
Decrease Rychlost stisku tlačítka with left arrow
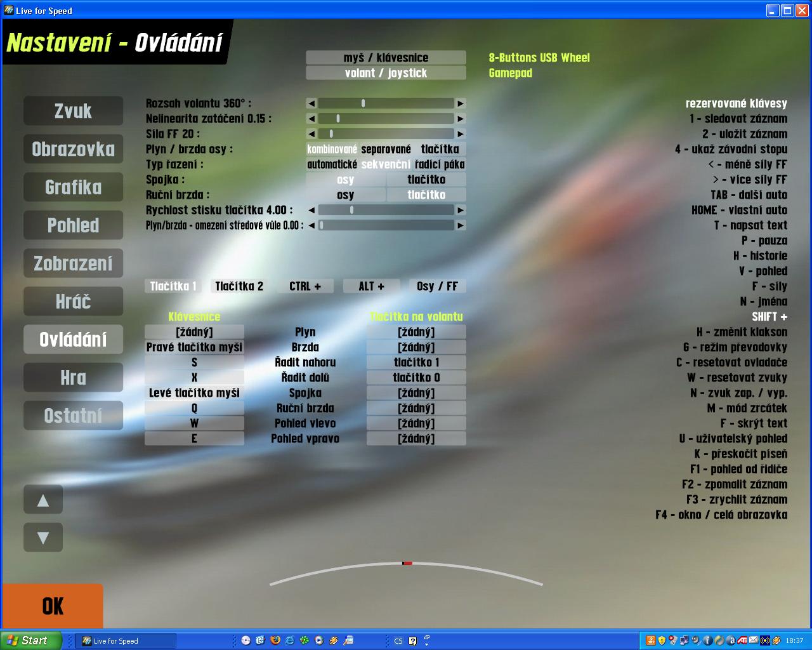click(x=311, y=210)
